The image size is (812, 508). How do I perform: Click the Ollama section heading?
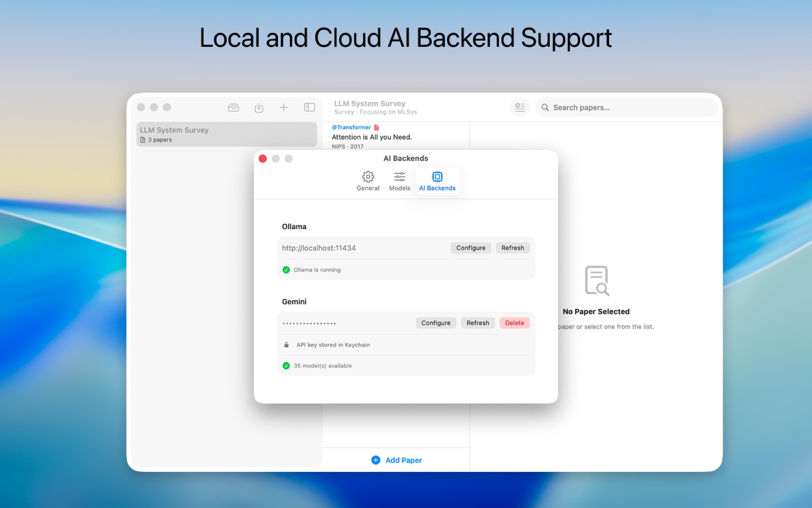294,227
